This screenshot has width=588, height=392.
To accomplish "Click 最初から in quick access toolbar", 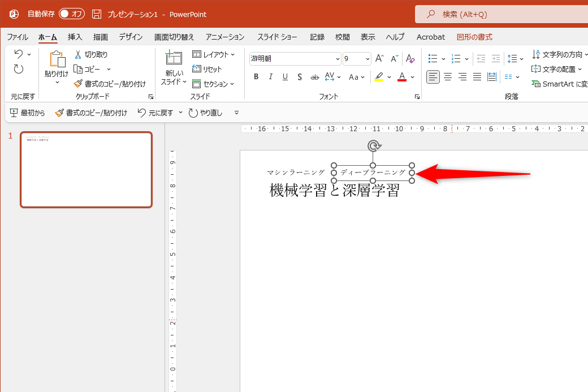I will [27, 113].
